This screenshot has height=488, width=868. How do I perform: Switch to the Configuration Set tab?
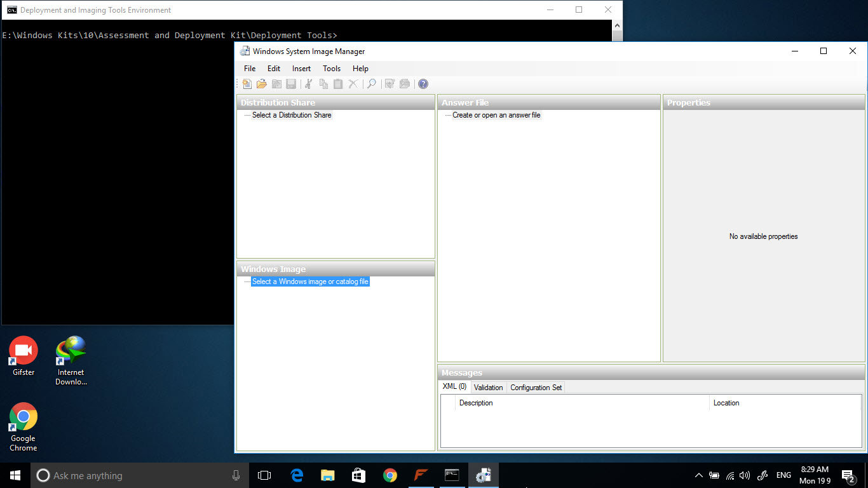pos(535,387)
